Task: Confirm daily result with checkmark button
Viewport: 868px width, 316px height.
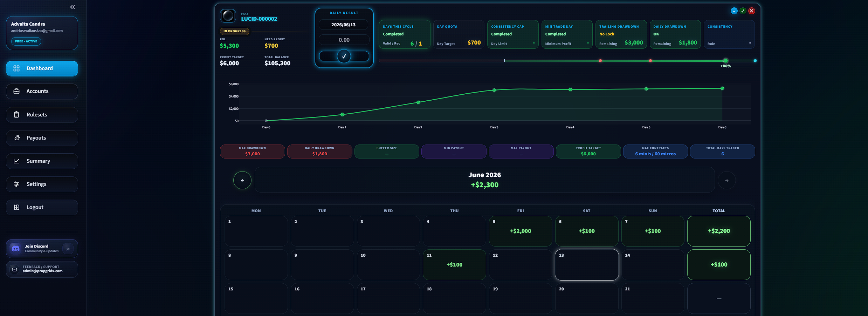Action: (344, 56)
